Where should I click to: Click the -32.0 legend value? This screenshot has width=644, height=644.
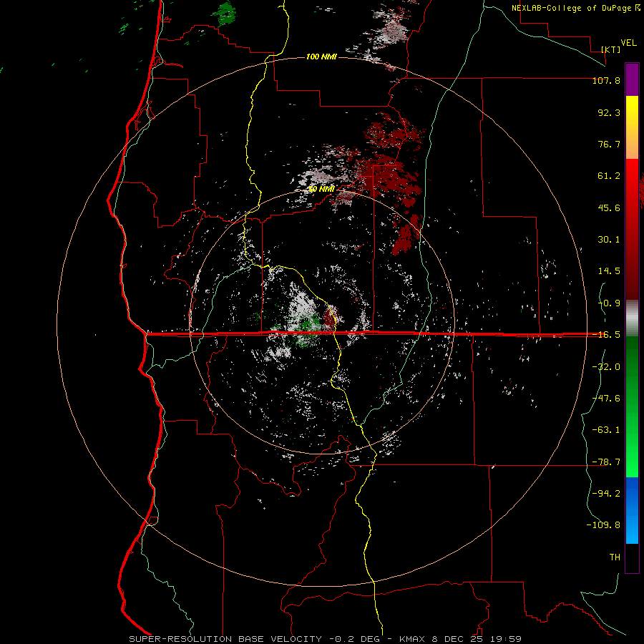coord(606,367)
